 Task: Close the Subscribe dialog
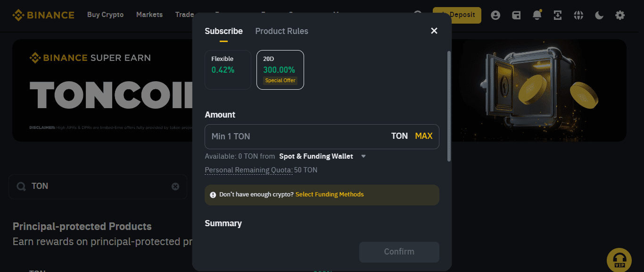tap(434, 31)
